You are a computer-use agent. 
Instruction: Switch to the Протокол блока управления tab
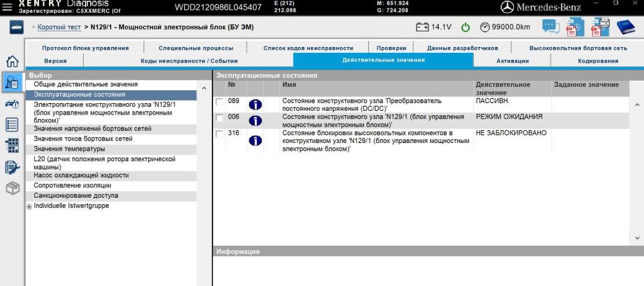pyautogui.click(x=86, y=48)
